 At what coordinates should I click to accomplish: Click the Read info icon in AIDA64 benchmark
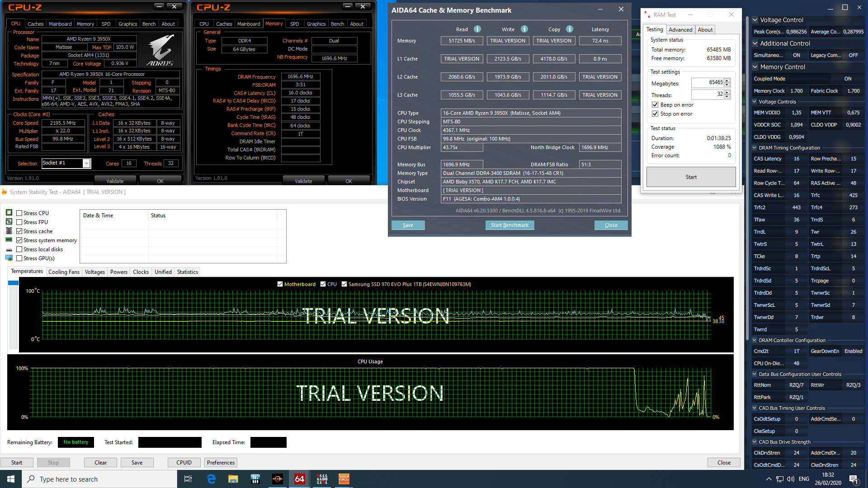tap(477, 29)
